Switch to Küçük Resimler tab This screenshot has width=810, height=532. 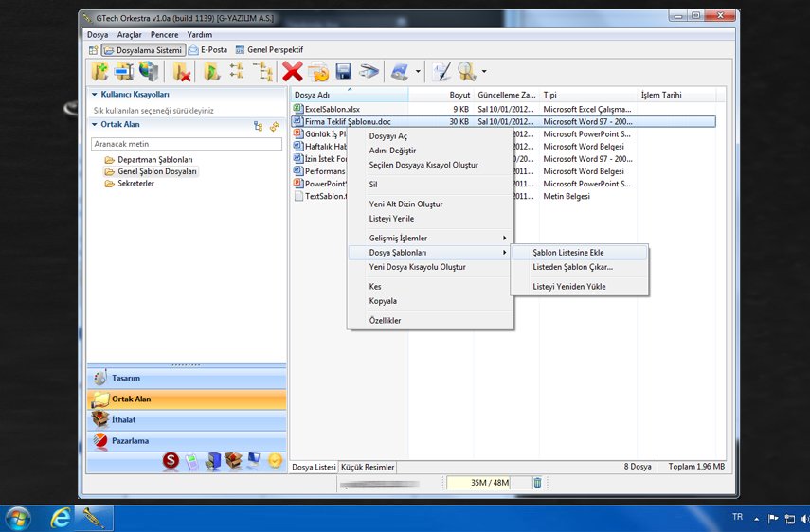(368, 468)
